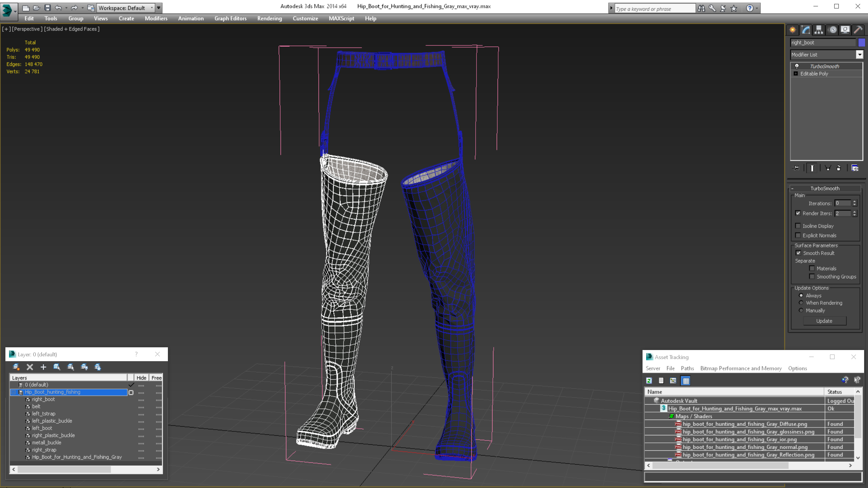868x488 pixels.
Task: Click the Undo arrow in title toolbar
Action: (58, 8)
